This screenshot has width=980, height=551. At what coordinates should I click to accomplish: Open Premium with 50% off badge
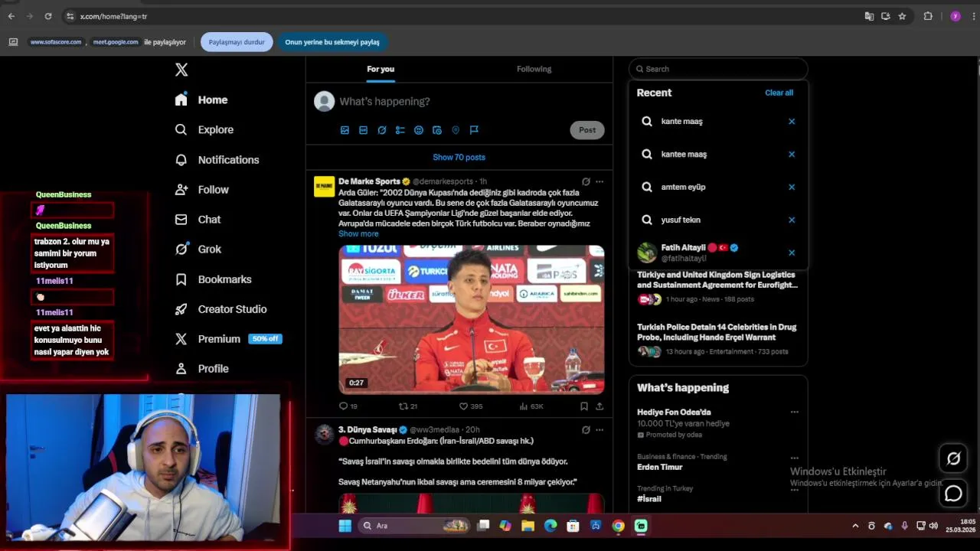pos(227,339)
